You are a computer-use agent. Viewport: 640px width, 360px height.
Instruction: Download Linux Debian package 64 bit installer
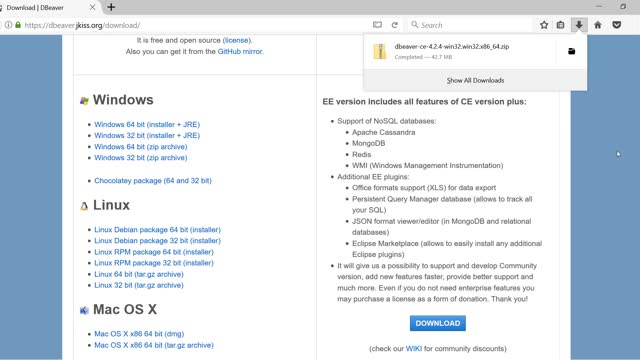(157, 230)
